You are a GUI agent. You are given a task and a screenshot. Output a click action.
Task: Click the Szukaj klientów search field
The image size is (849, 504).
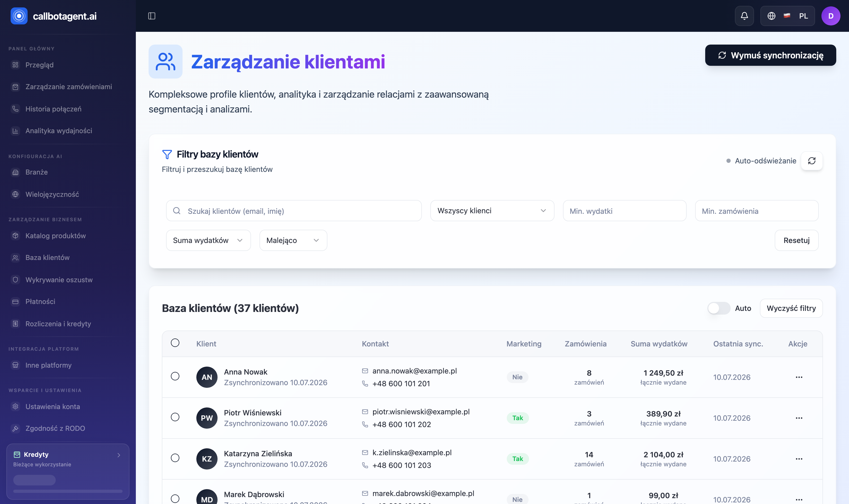[294, 211]
